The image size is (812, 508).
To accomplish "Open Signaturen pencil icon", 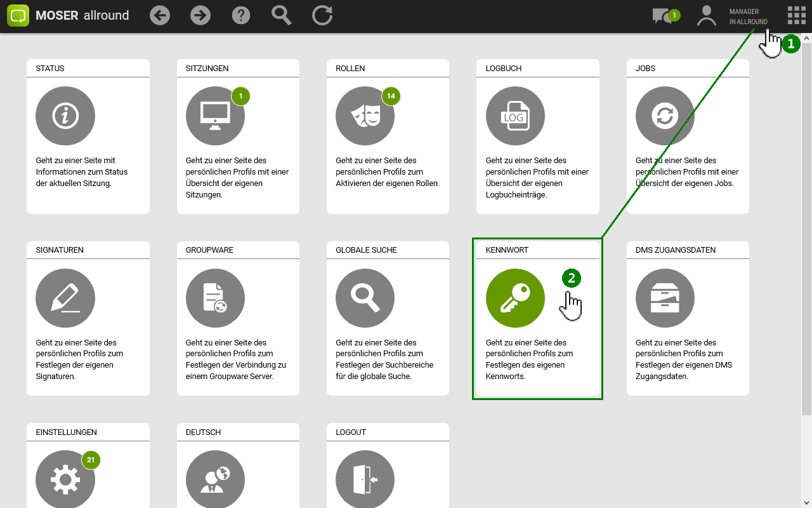I will pos(65,298).
